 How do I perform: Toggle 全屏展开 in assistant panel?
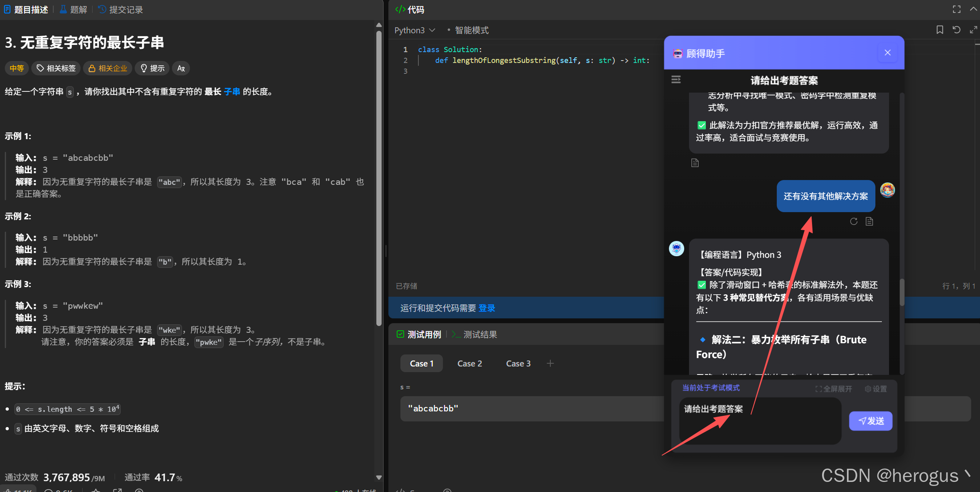[834, 389]
